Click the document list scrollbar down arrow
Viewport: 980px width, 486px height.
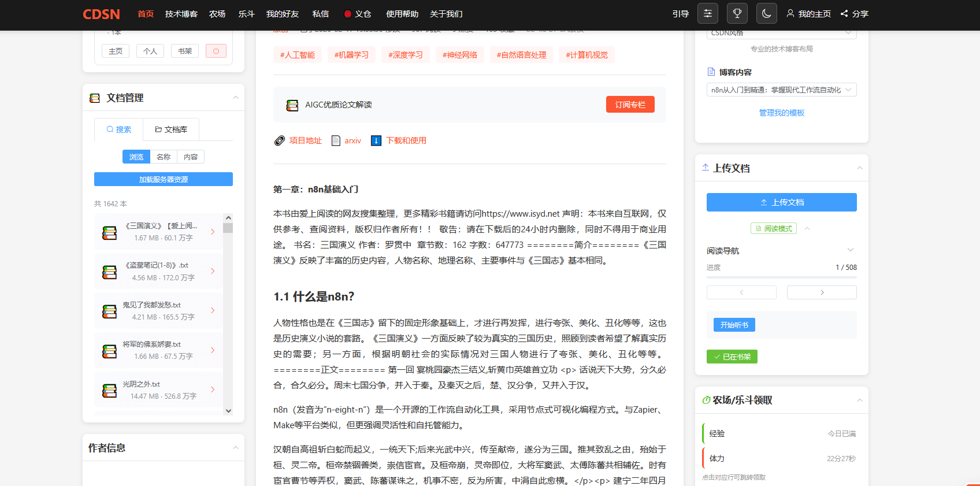tap(228, 411)
